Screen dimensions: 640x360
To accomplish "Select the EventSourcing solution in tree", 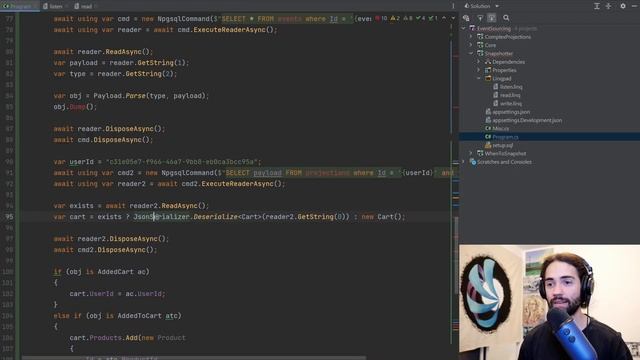I will coord(494,29).
